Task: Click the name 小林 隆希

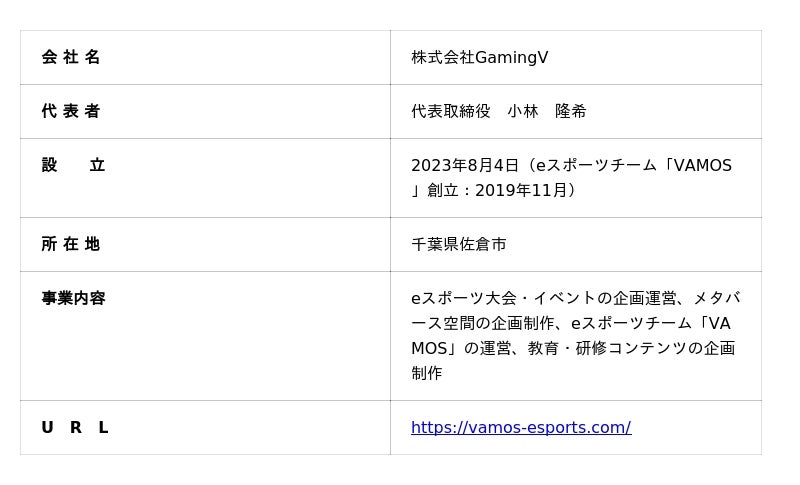Action: (547, 111)
